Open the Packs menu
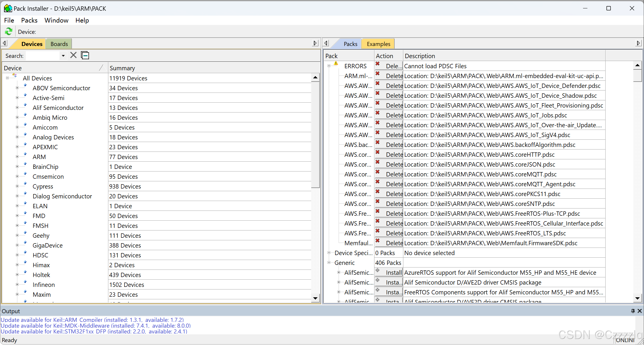Viewport: 644px width, 345px height. [29, 20]
